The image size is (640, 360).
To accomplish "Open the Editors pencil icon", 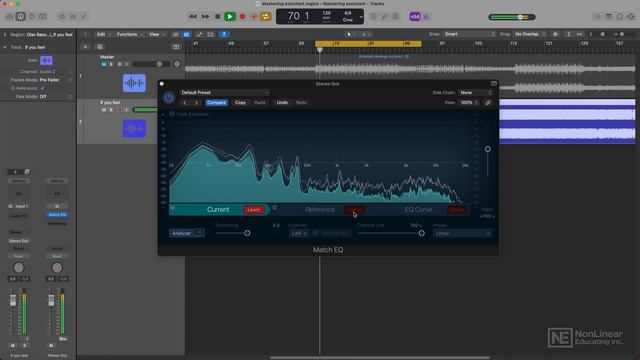I will pyautogui.click(x=84, y=17).
